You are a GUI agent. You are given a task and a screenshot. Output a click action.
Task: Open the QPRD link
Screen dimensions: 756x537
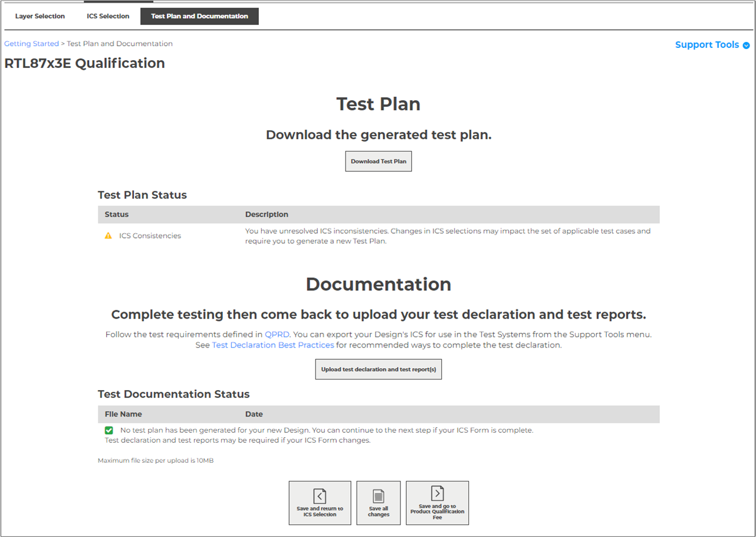click(x=277, y=334)
